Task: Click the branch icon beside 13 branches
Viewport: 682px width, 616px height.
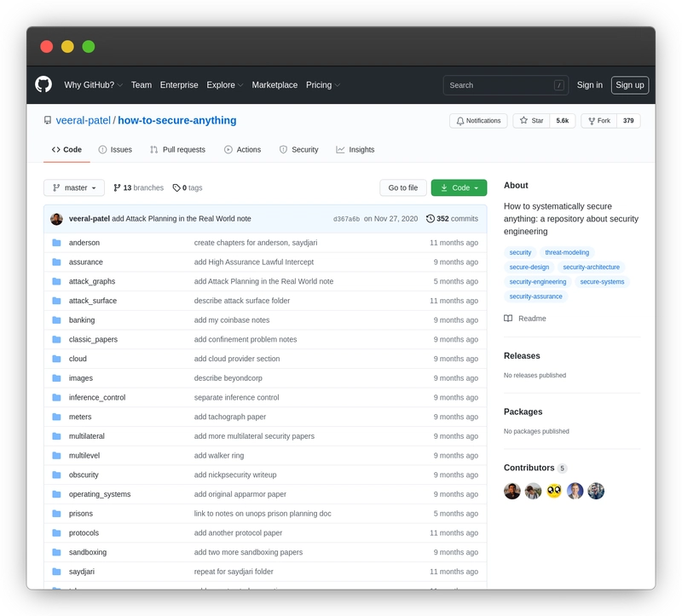Action: pyautogui.click(x=117, y=187)
